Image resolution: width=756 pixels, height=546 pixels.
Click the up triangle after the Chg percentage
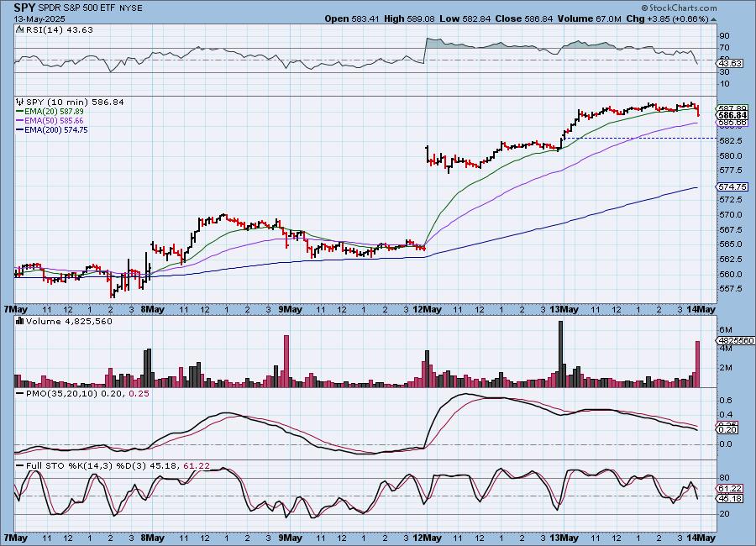point(713,19)
